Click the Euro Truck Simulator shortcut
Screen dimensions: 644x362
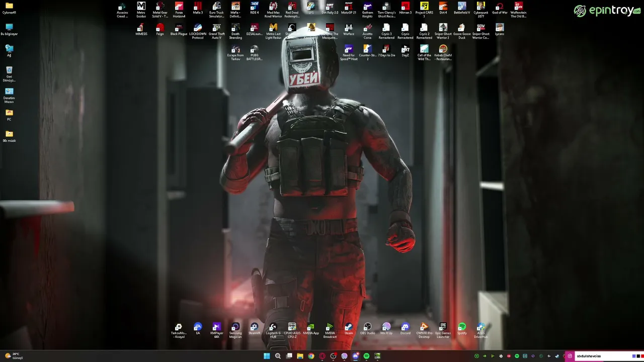pyautogui.click(x=217, y=10)
